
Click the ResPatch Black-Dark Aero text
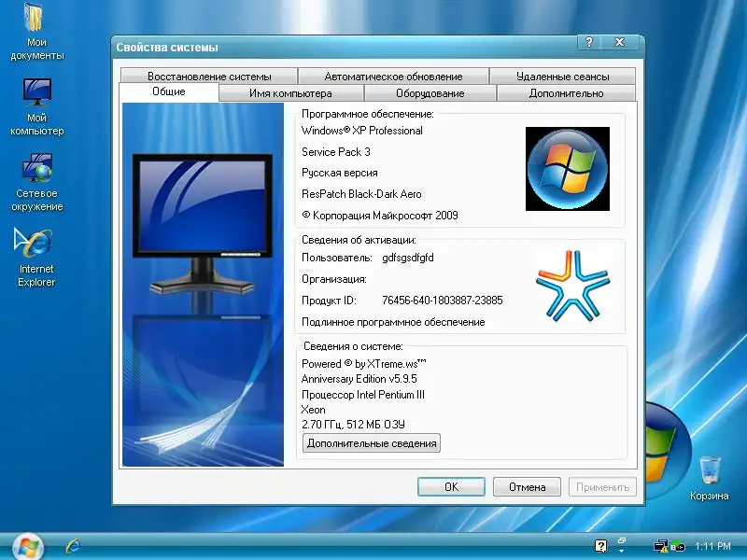[361, 194]
